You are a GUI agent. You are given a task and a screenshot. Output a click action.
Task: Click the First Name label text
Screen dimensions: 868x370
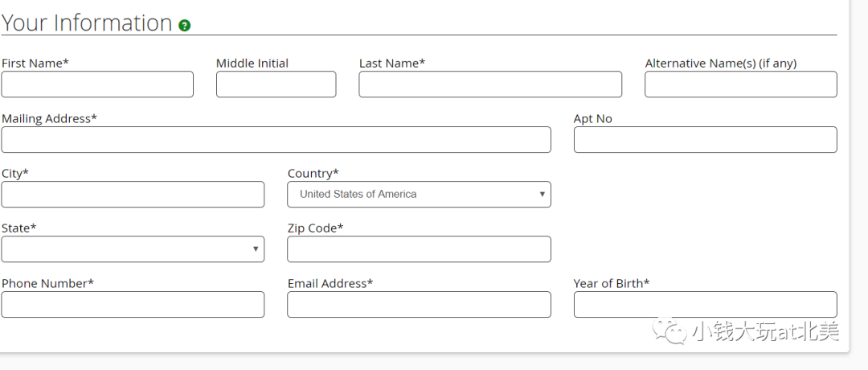coord(35,64)
